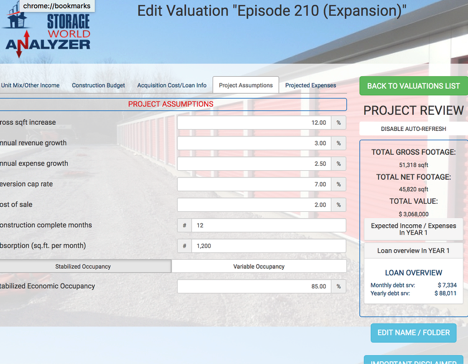Click the Loan Overview heading
This screenshot has width=468, height=364.
coord(413,273)
